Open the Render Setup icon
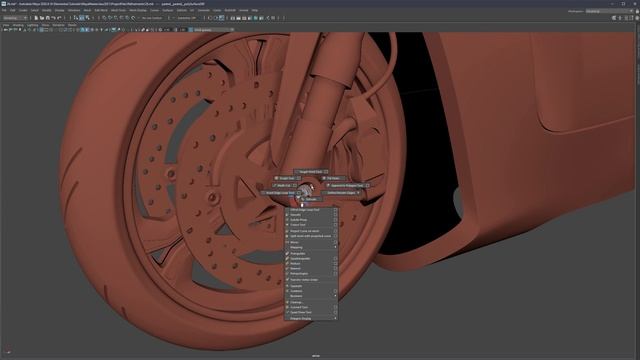640x360 pixels. [x=261, y=18]
